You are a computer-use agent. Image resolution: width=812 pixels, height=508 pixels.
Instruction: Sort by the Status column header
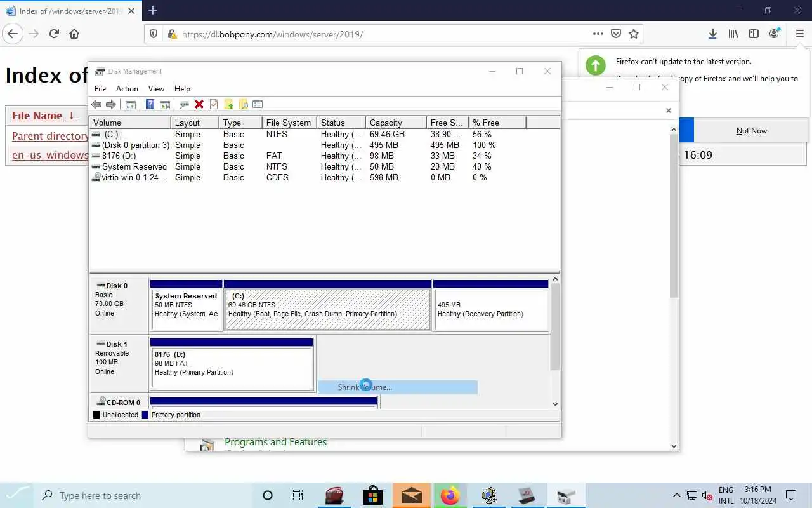coord(341,123)
